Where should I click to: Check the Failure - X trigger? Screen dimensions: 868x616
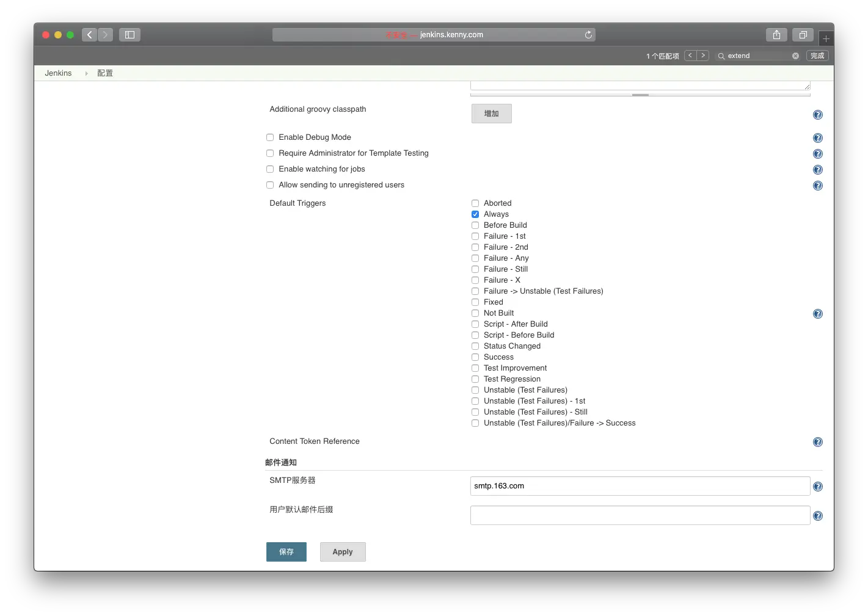[475, 280]
